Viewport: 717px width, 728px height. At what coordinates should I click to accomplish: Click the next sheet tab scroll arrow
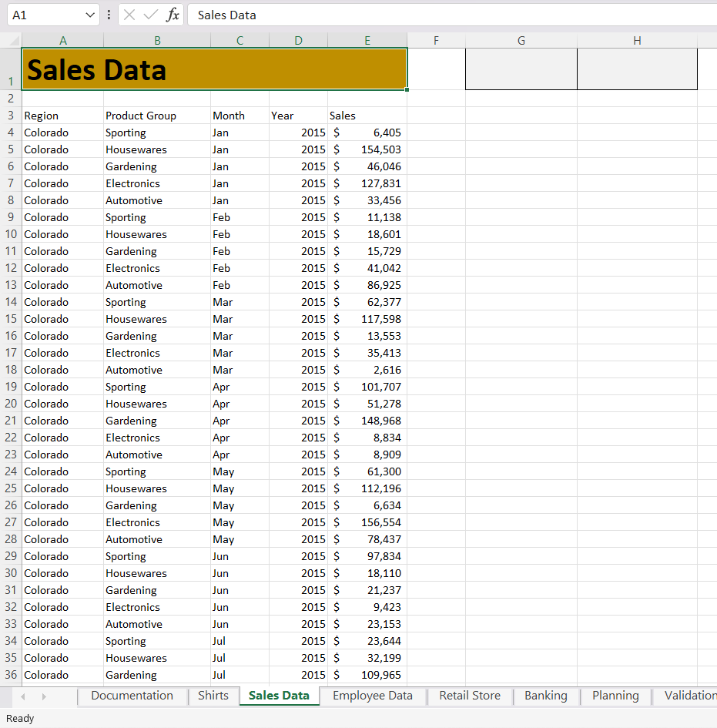[x=44, y=696]
